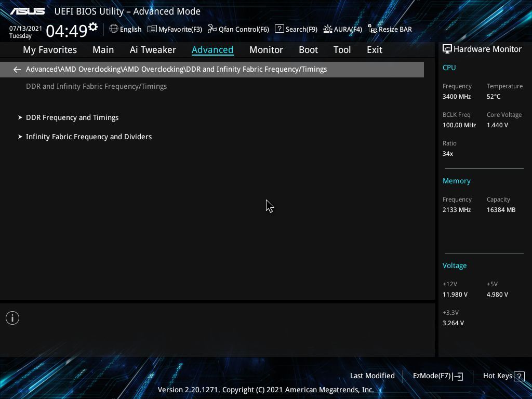This screenshot has height=399, width=532.
Task: Click Resize BAR label
Action: pos(395,29)
